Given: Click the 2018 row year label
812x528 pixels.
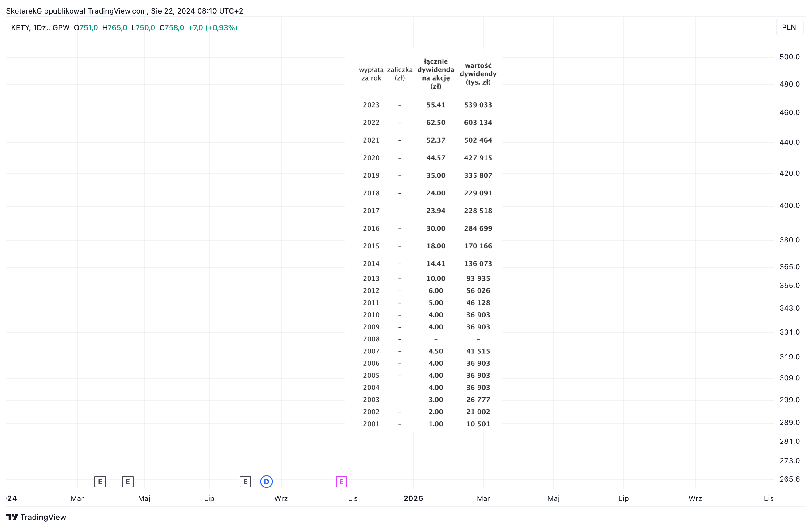Looking at the screenshot, I should click(371, 193).
